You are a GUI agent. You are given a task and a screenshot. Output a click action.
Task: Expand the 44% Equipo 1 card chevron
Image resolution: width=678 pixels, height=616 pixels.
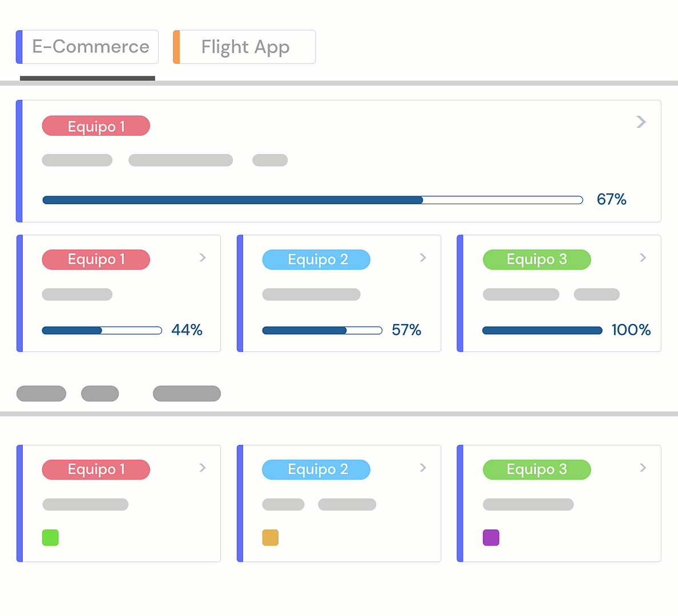pyautogui.click(x=203, y=258)
